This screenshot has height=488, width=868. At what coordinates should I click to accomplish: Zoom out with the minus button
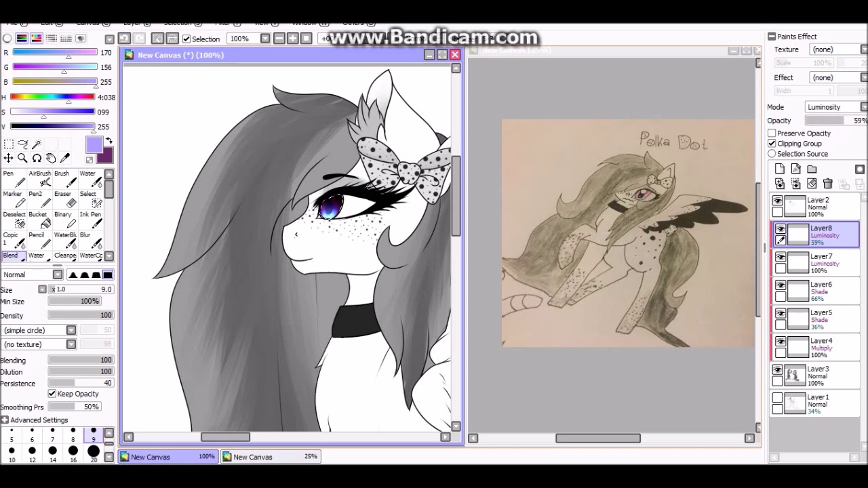click(x=279, y=39)
